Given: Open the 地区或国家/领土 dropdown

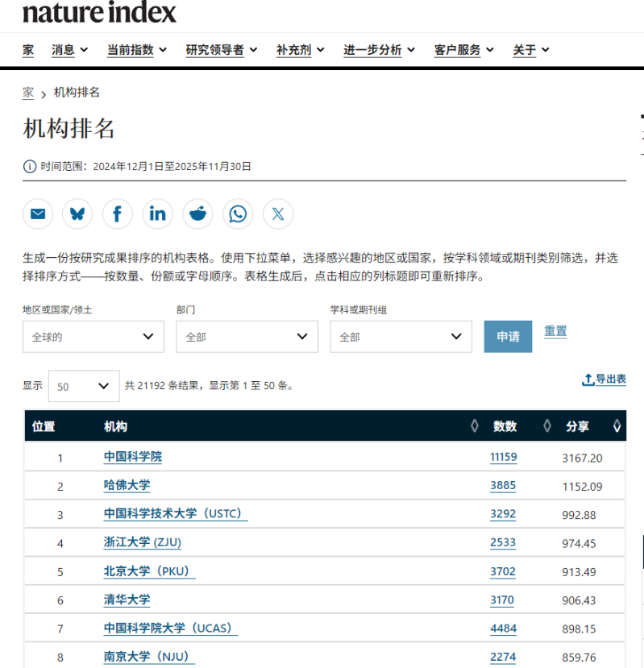Looking at the screenshot, I should [93, 337].
